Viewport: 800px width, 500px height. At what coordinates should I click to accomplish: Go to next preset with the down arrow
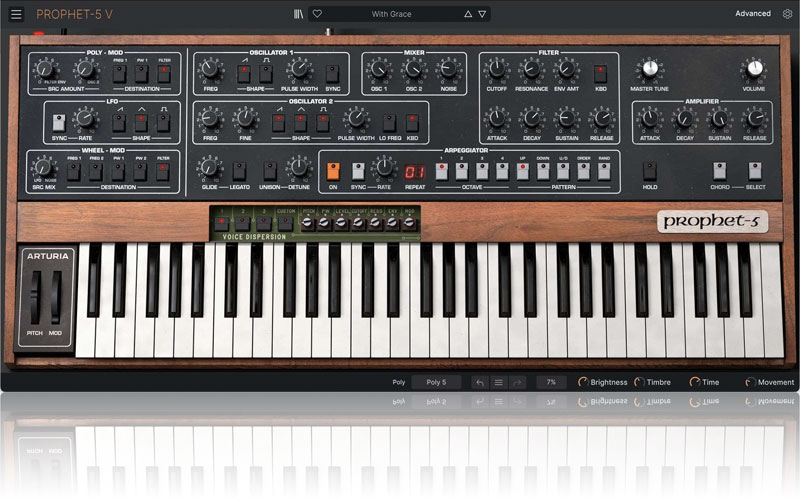(482, 14)
